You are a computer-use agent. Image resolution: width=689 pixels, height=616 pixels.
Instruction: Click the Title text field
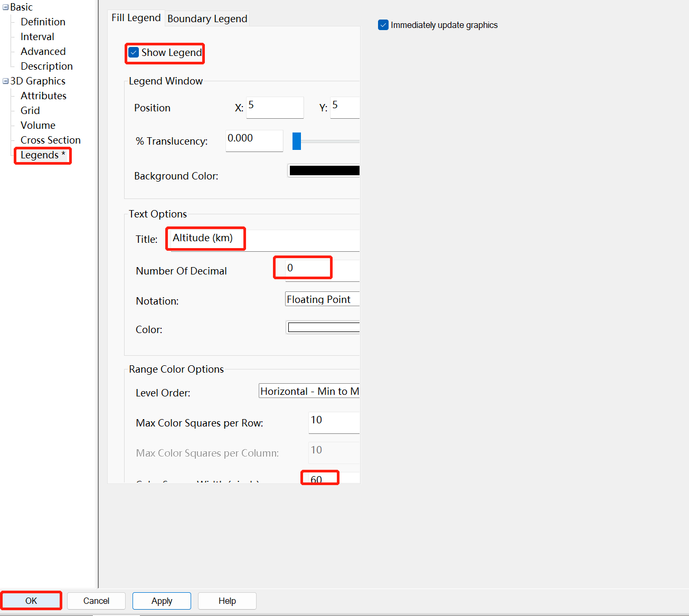click(x=264, y=239)
